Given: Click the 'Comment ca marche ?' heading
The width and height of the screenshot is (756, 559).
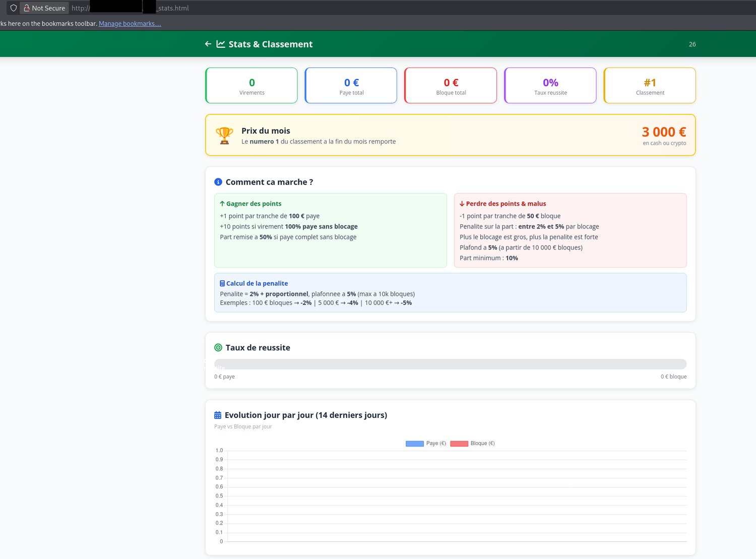Looking at the screenshot, I should 269,182.
